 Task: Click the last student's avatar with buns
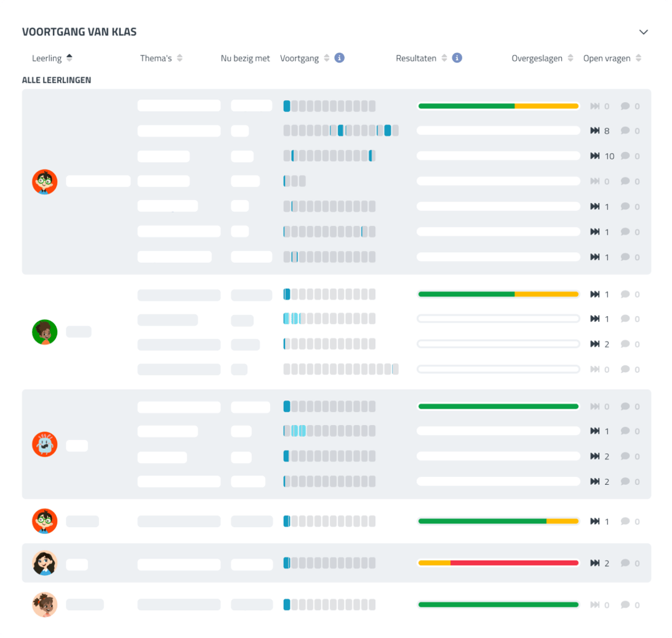pyautogui.click(x=45, y=604)
